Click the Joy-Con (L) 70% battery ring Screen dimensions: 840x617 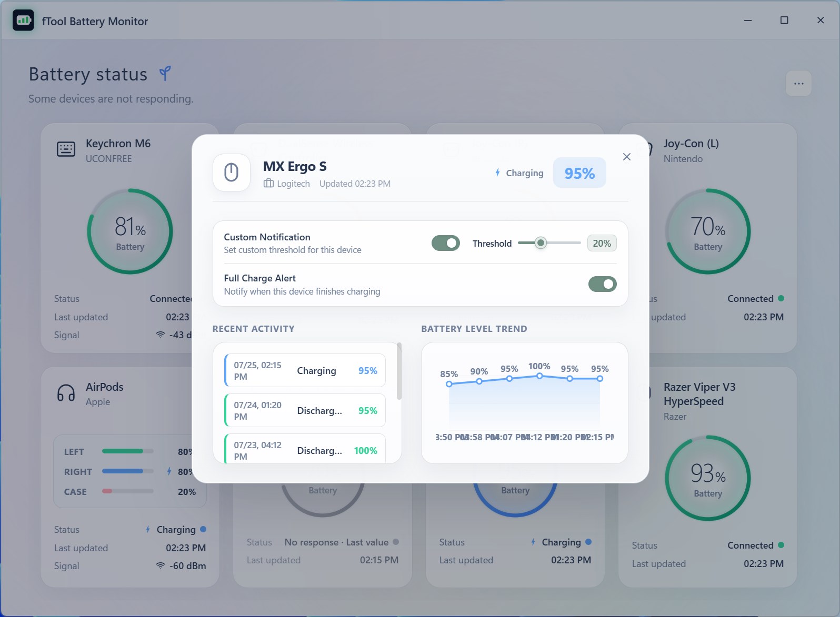pos(708,231)
